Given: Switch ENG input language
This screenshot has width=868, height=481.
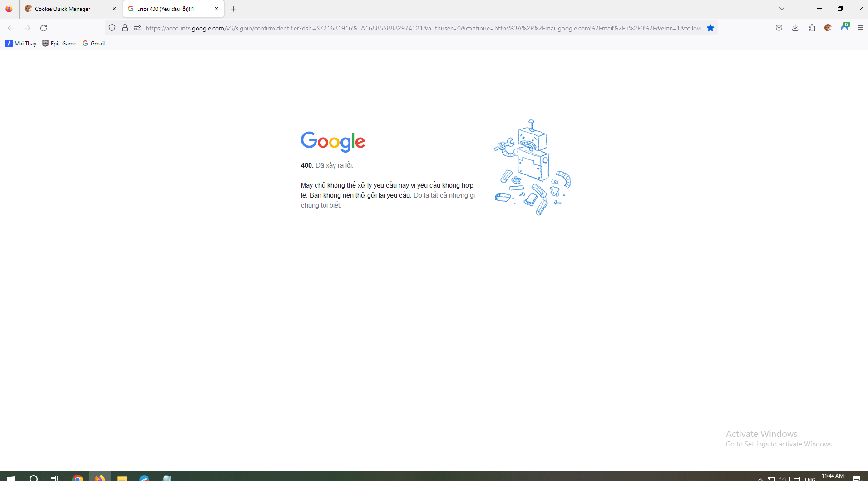Looking at the screenshot, I should pos(810,479).
